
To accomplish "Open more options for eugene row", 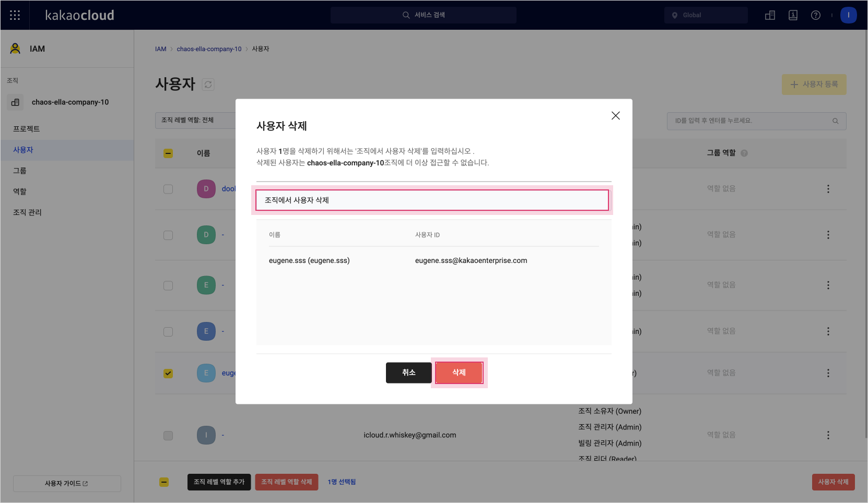I will coord(828,373).
